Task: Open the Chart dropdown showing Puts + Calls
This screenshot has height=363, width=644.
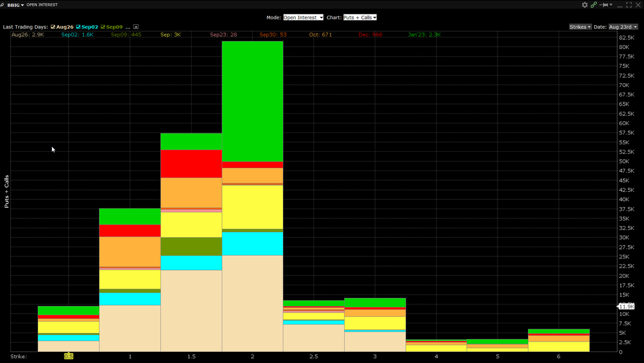Action: pyautogui.click(x=360, y=17)
